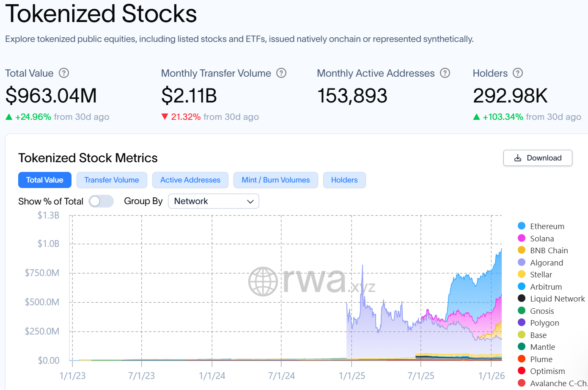Click the Algorand purple legend swatch
The image size is (588, 390).
point(522,263)
